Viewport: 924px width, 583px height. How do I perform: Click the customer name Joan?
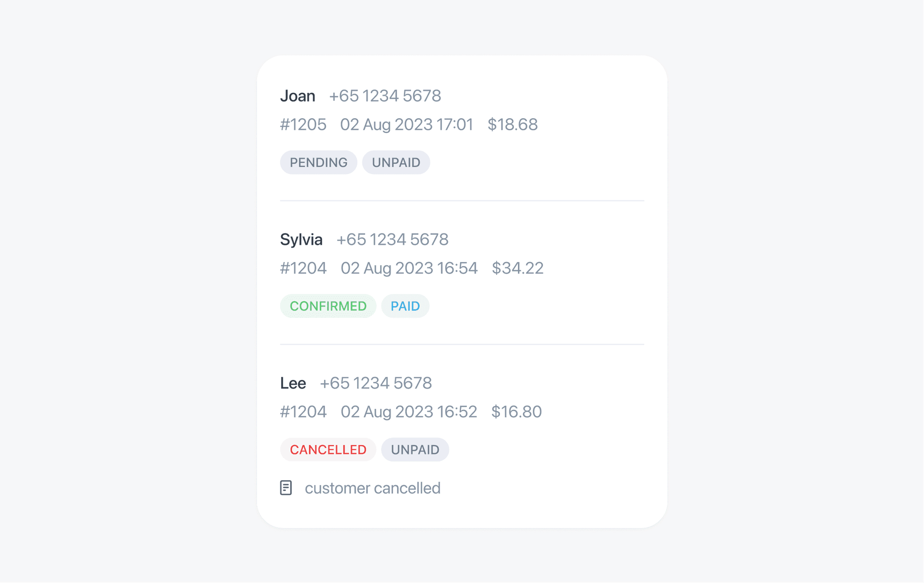[298, 96]
